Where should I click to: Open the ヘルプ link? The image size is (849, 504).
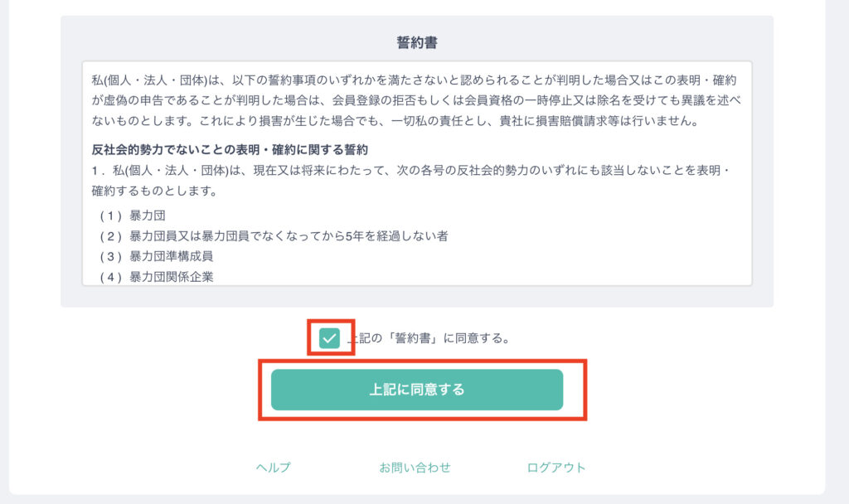coord(274,468)
